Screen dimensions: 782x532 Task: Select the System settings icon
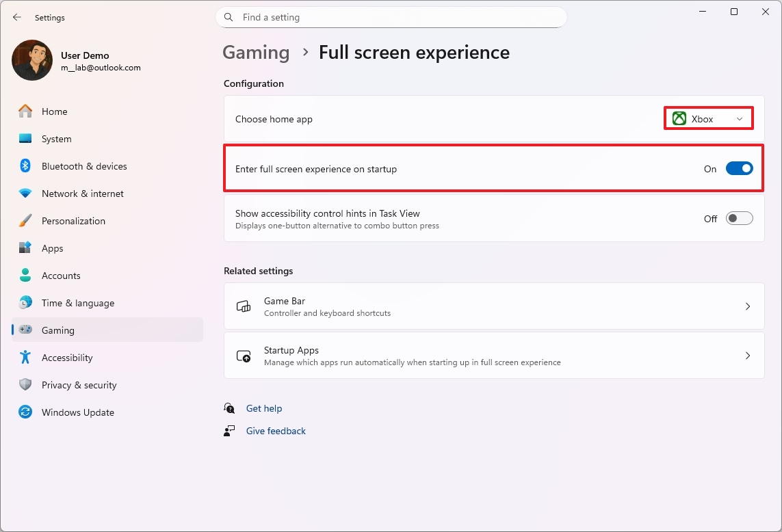click(25, 139)
